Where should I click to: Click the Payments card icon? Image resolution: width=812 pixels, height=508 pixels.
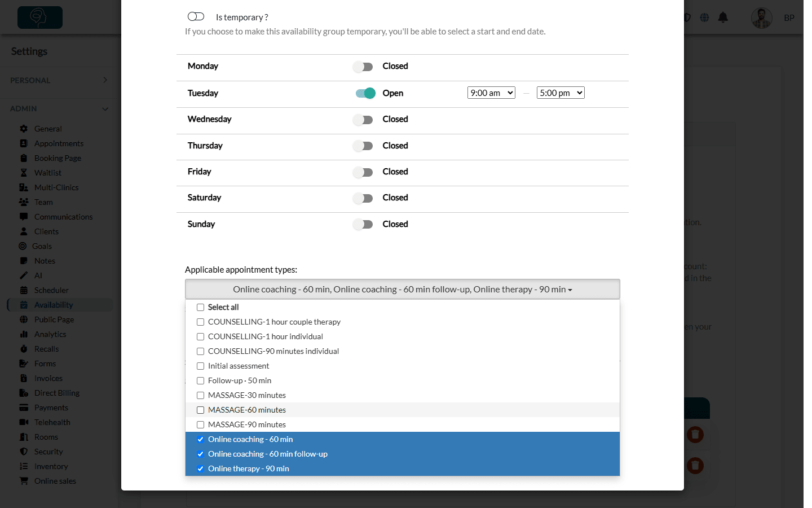click(24, 408)
